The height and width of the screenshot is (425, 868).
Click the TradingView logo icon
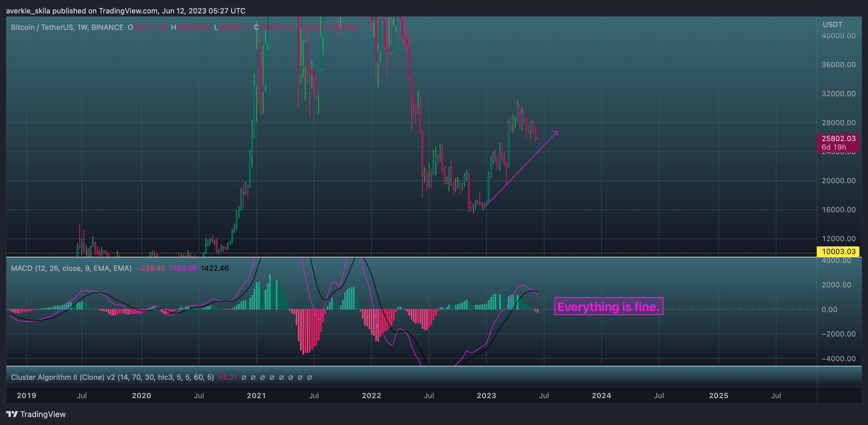[x=12, y=414]
